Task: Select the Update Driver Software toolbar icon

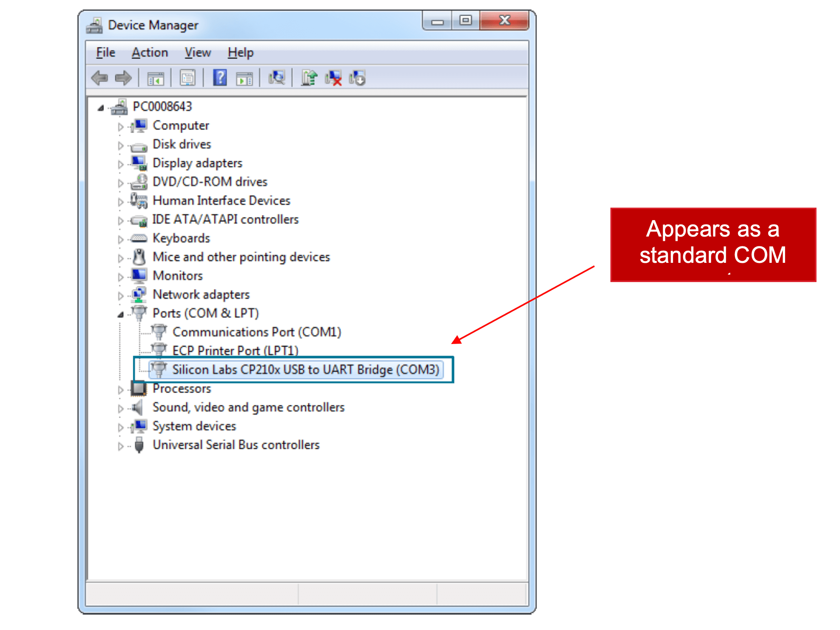Action: tap(309, 78)
